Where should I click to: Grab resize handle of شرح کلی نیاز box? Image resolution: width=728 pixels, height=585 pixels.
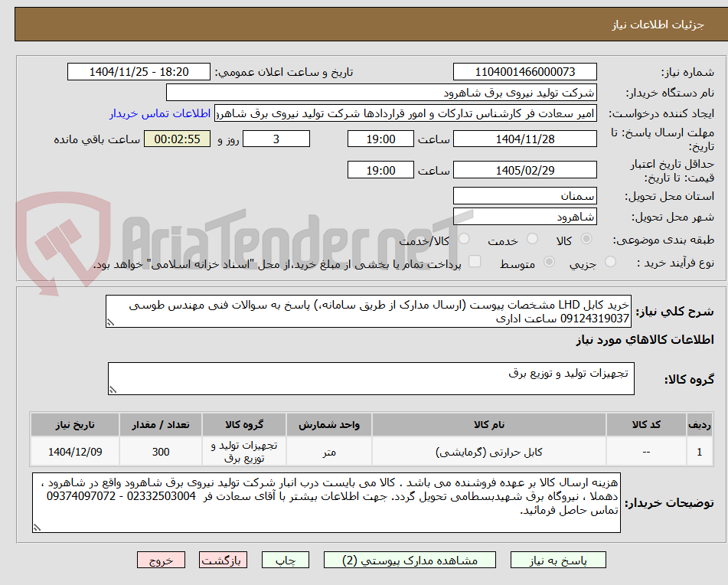[x=110, y=322]
